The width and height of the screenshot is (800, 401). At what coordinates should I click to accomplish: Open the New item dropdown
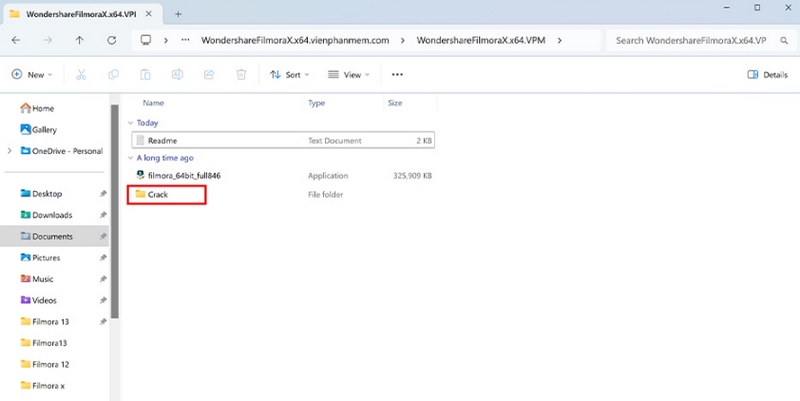[32, 74]
